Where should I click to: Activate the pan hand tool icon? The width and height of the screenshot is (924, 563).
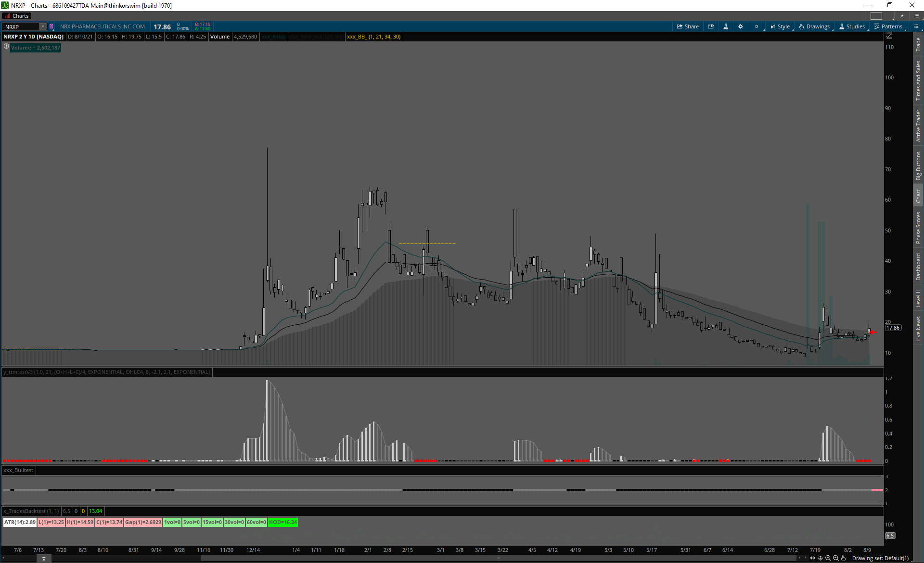[x=844, y=558]
